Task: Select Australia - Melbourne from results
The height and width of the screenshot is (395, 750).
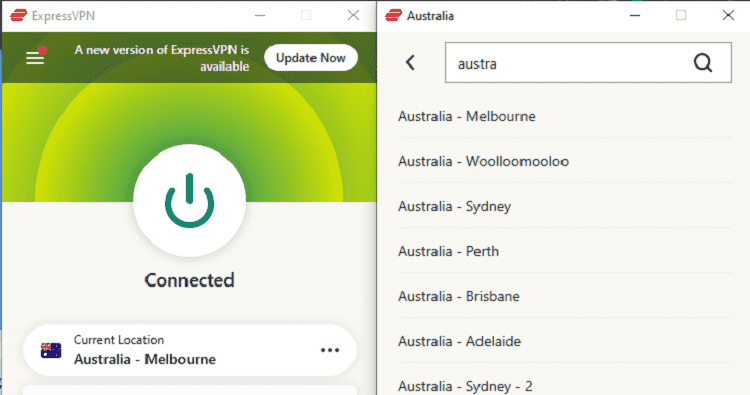Action: pos(565,116)
